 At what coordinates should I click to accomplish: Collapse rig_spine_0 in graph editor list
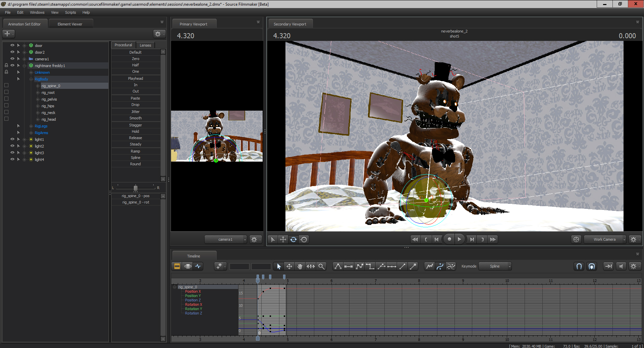point(175,287)
